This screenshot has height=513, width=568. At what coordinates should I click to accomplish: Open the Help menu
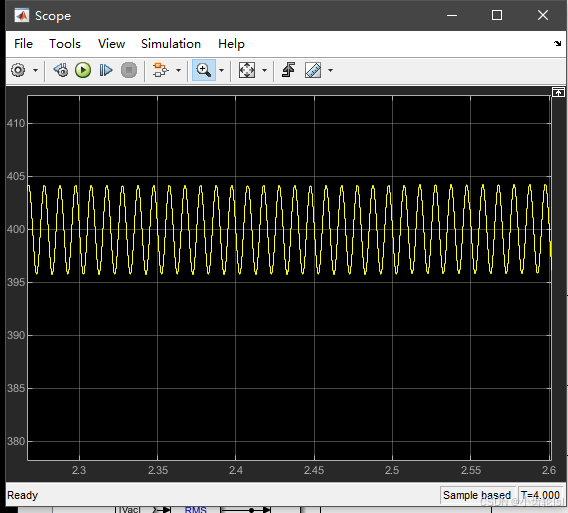[231, 44]
